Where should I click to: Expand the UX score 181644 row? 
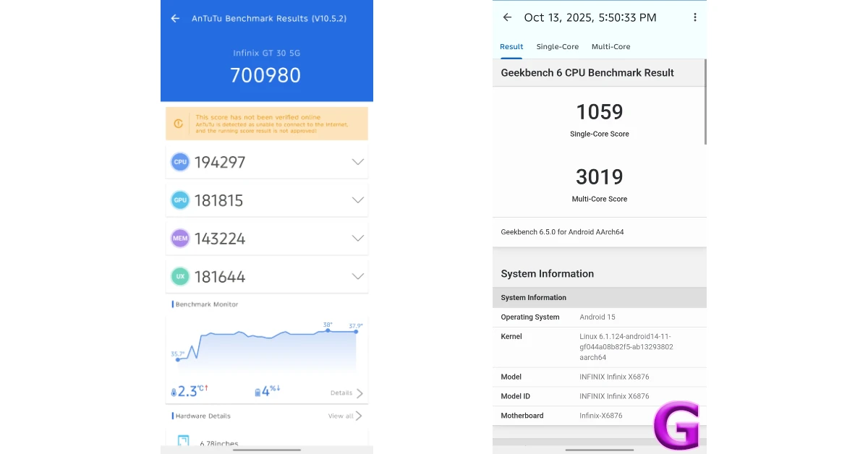point(357,277)
